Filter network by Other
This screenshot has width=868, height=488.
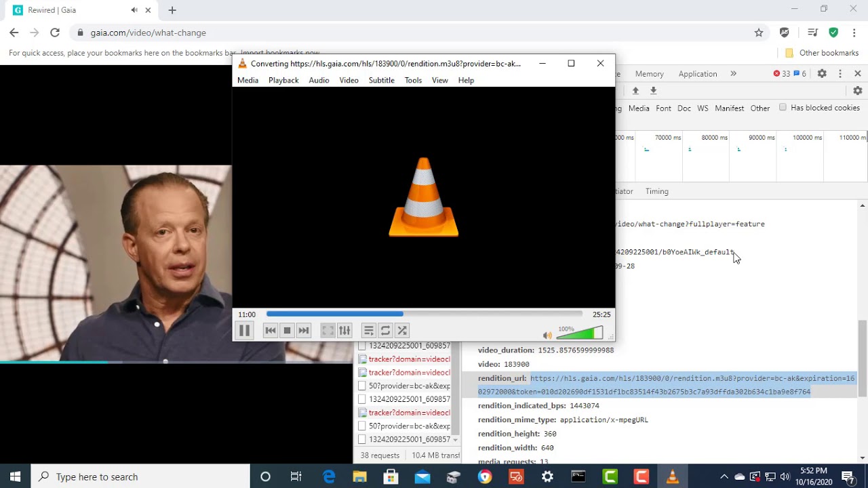coord(760,108)
